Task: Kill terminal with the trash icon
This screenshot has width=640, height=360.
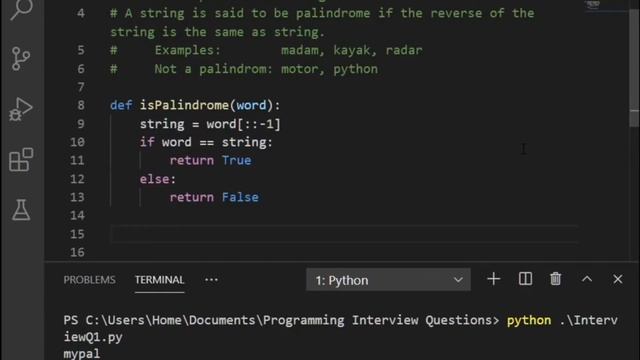Action: (x=556, y=279)
